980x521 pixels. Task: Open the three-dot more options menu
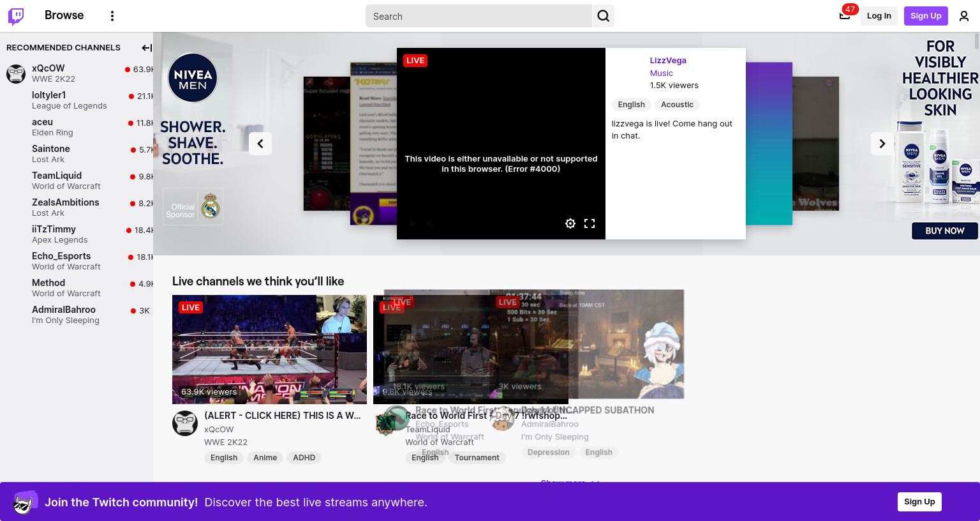tap(112, 16)
